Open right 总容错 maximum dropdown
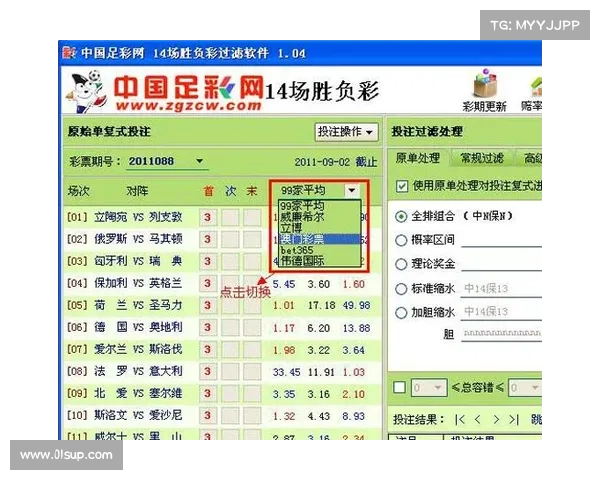 click(525, 388)
